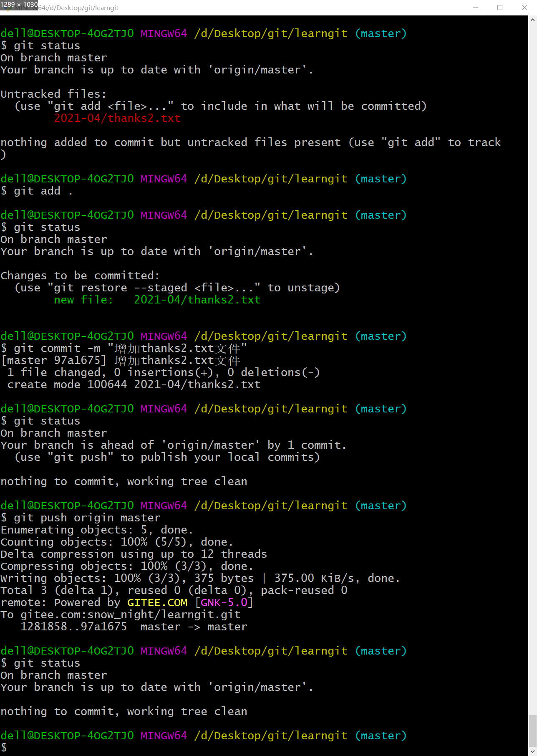Click 'Your branch is ahead of origin/master' line
Screen dimensions: 537x756
click(174, 445)
